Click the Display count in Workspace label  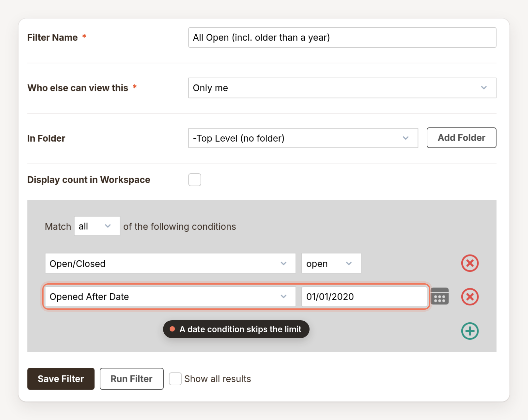point(89,180)
